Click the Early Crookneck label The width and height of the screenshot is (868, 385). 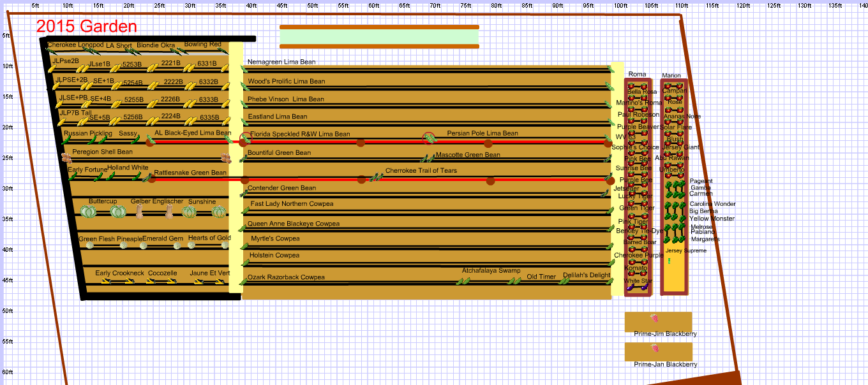click(119, 273)
